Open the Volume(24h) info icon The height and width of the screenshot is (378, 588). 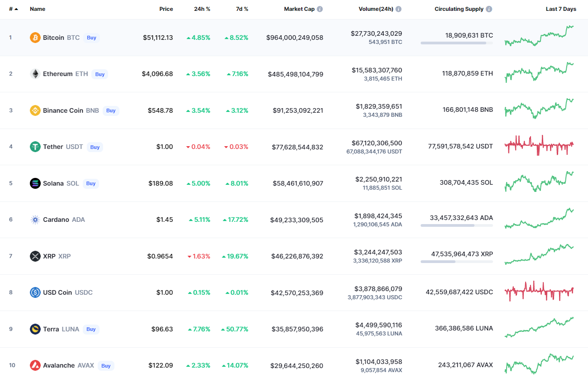click(x=398, y=9)
